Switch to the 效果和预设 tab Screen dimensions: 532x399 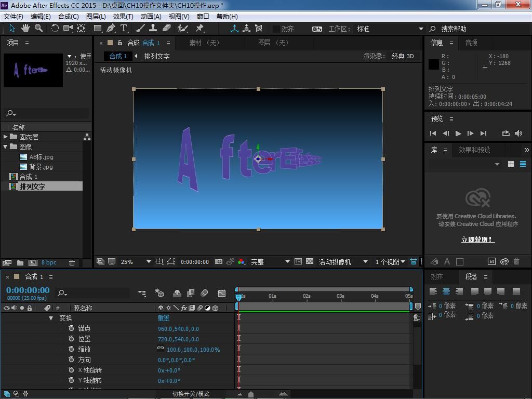[x=474, y=150]
